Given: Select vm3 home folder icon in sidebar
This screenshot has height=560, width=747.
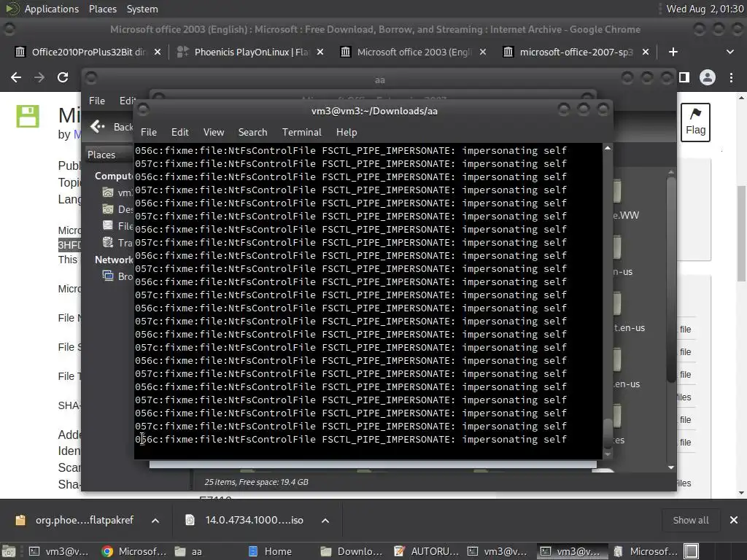Looking at the screenshot, I should coord(108,192).
